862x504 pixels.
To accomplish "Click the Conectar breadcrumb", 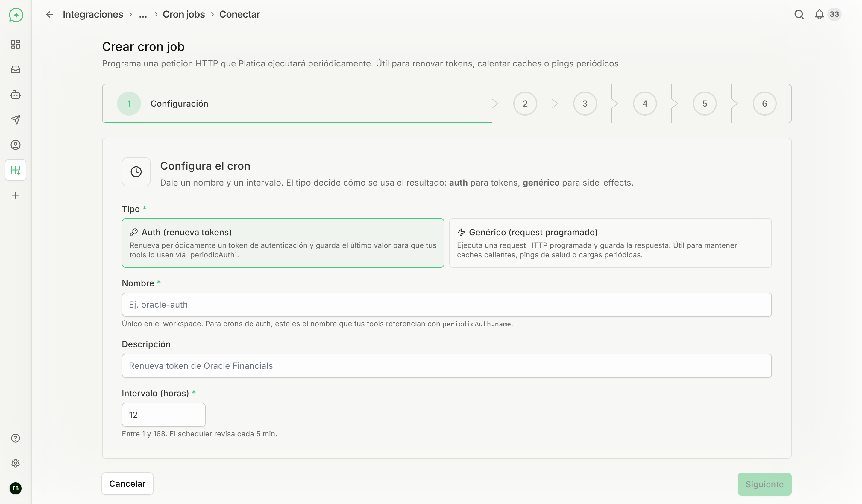I will [x=239, y=14].
